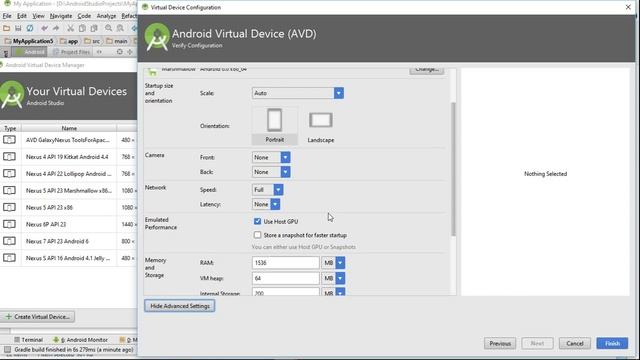640x360 pixels.
Task: Open the Android Monitor tool window tab
Action: click(x=80, y=340)
